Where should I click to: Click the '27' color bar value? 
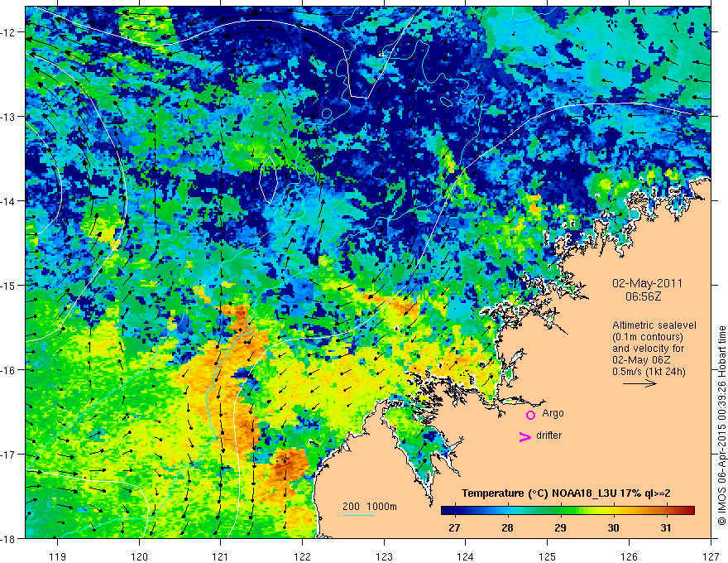pyautogui.click(x=454, y=527)
